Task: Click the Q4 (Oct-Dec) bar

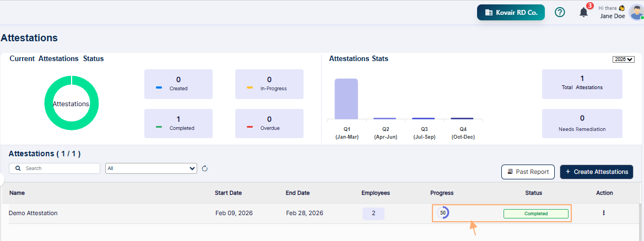Action: (x=462, y=118)
